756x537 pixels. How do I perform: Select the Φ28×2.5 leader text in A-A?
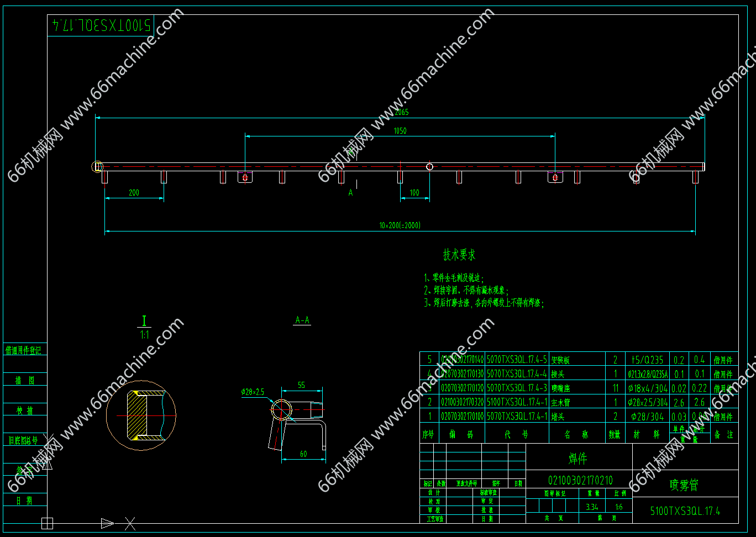pos(253,392)
